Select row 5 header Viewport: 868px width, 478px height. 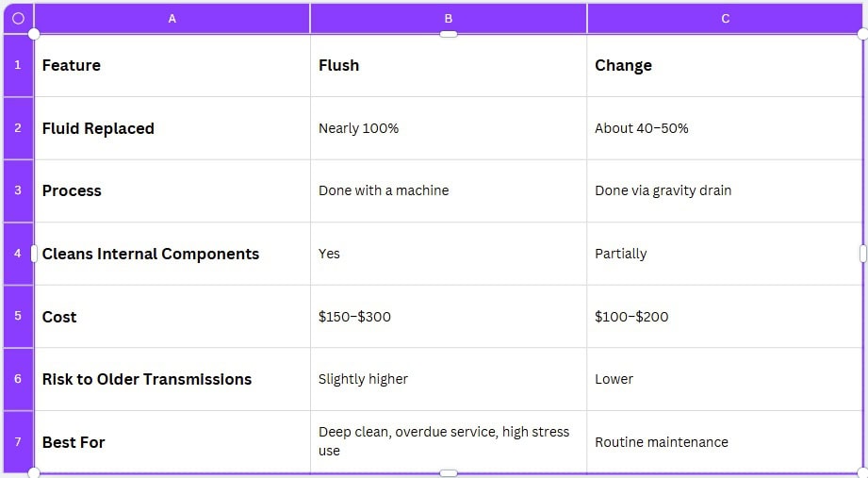(18, 316)
